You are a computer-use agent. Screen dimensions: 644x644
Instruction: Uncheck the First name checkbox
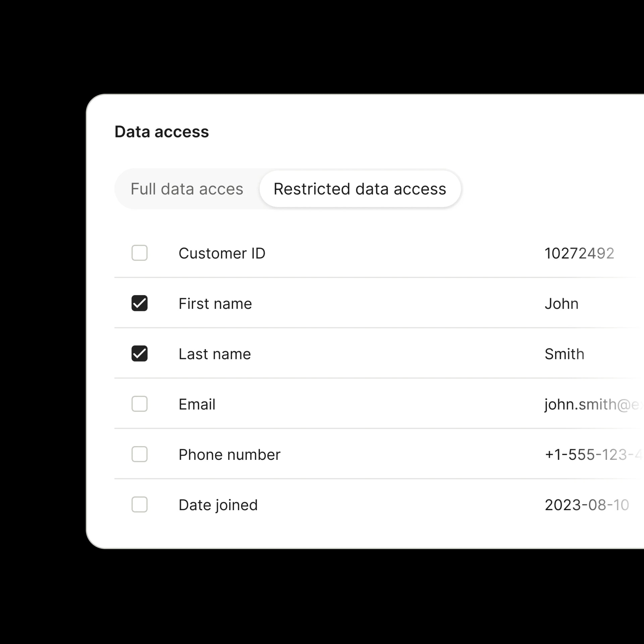[x=140, y=303]
